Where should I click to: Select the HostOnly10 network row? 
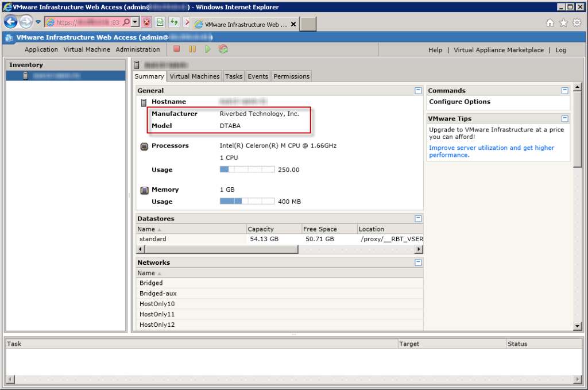(x=280, y=304)
